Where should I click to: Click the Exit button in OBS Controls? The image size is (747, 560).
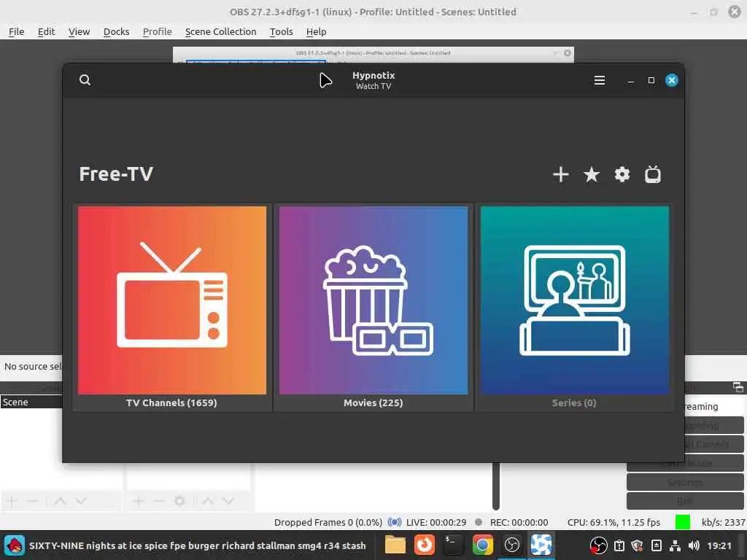(685, 501)
